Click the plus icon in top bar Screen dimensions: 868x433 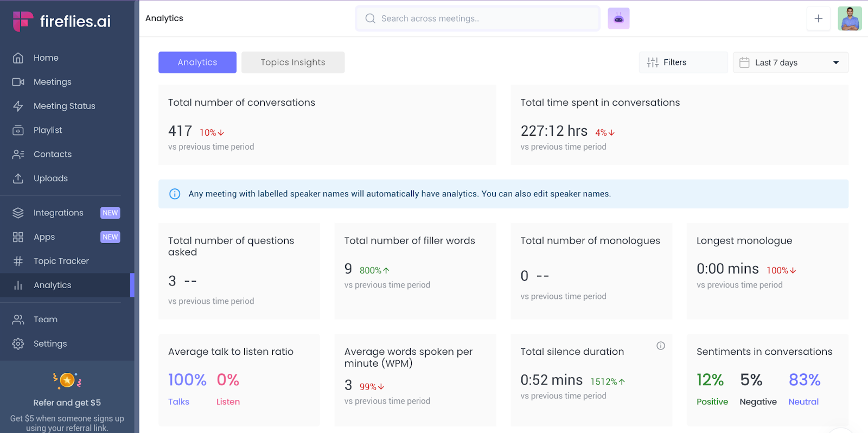point(818,18)
